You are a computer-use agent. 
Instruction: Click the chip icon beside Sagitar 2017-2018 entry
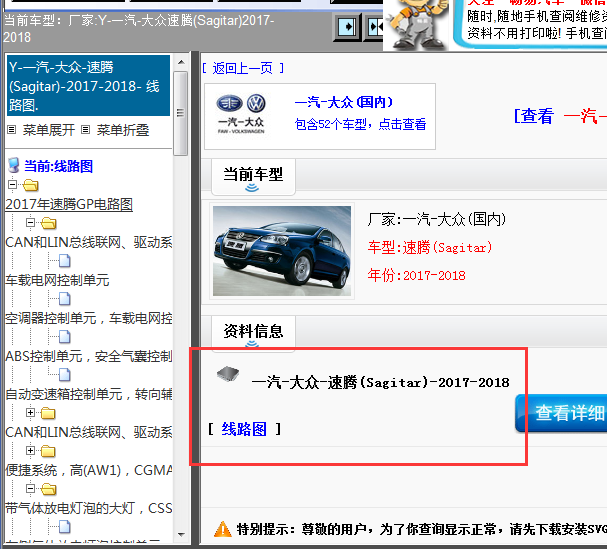click(228, 375)
